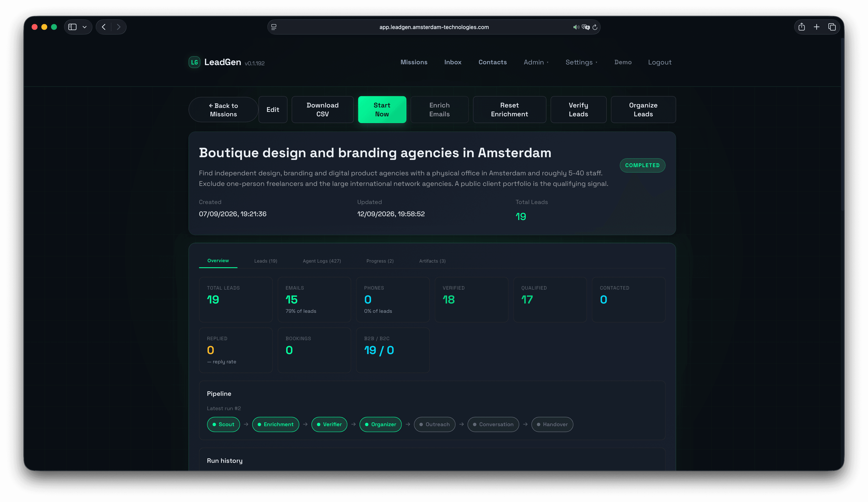Click the Edit mission button
868x502 pixels.
(x=272, y=110)
